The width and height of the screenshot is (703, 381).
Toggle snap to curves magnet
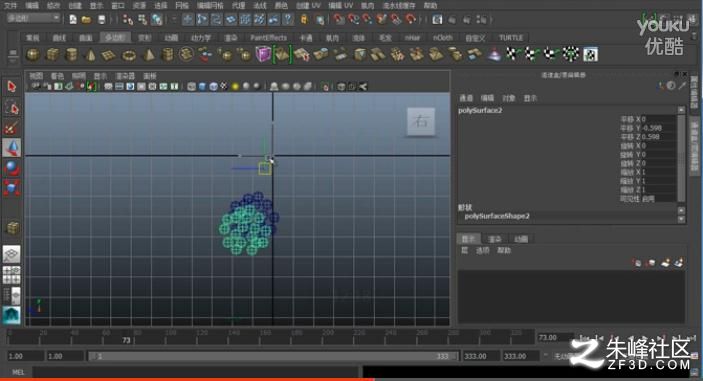353,19
